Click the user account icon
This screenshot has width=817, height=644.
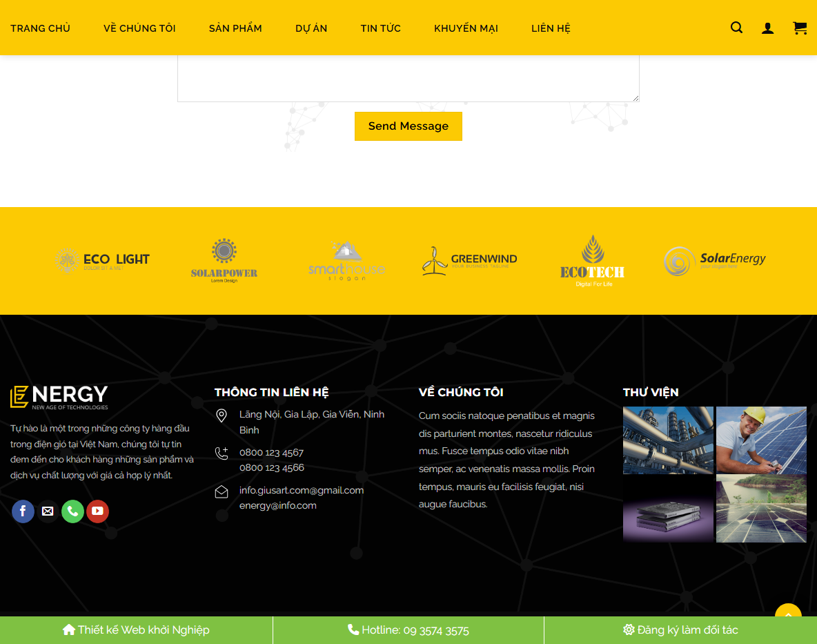[767, 28]
